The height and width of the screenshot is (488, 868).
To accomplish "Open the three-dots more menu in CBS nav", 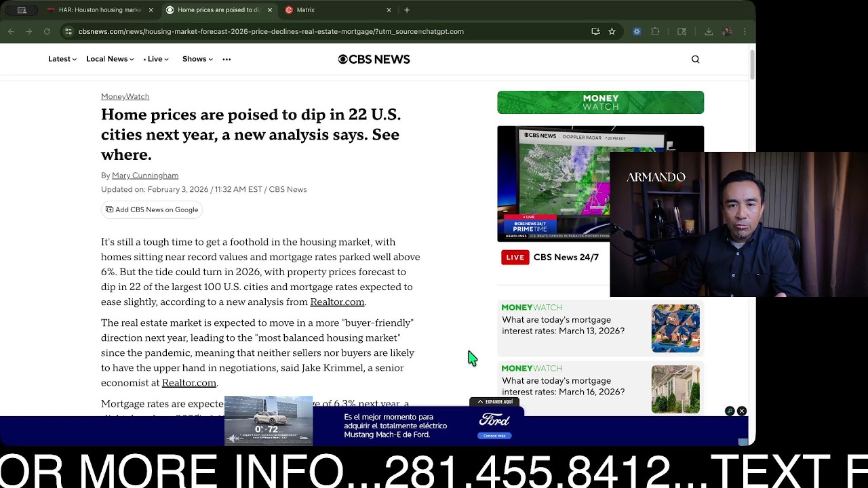I will [x=226, y=59].
